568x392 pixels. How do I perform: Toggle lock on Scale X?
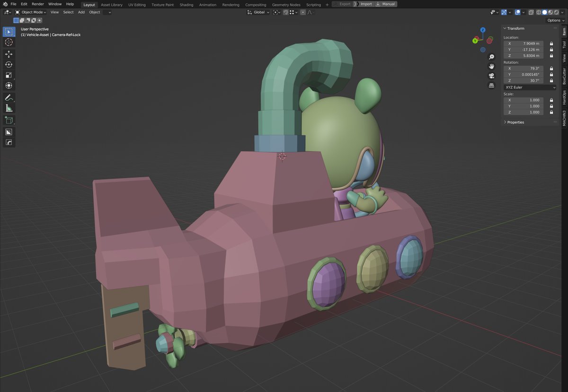click(551, 100)
